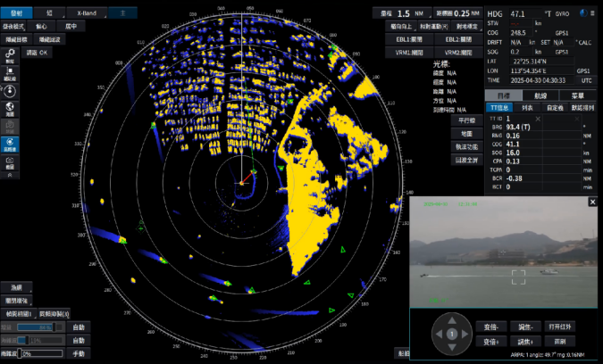Toggle gain auto mode button
This screenshot has width=603, height=364.
pos(78,327)
